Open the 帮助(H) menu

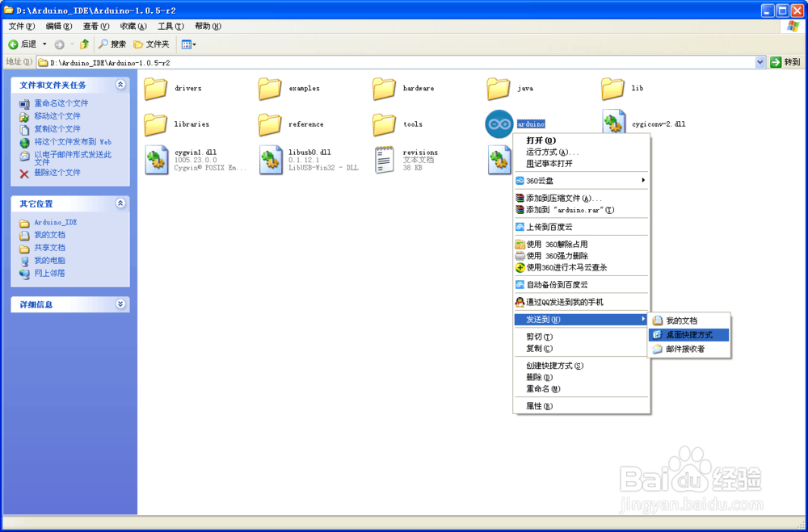[208, 27]
